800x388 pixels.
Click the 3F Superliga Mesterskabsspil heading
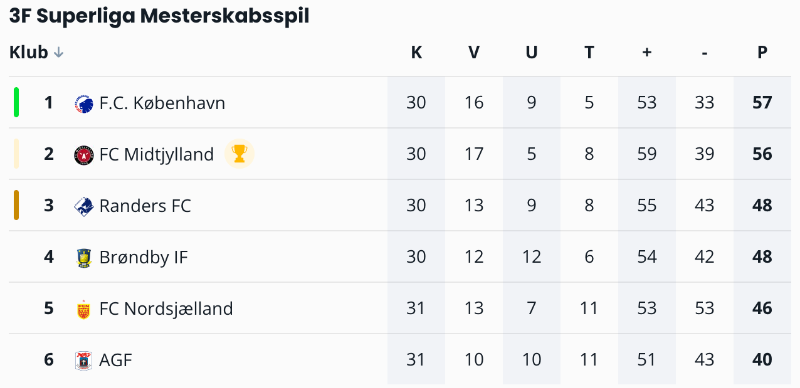(159, 16)
